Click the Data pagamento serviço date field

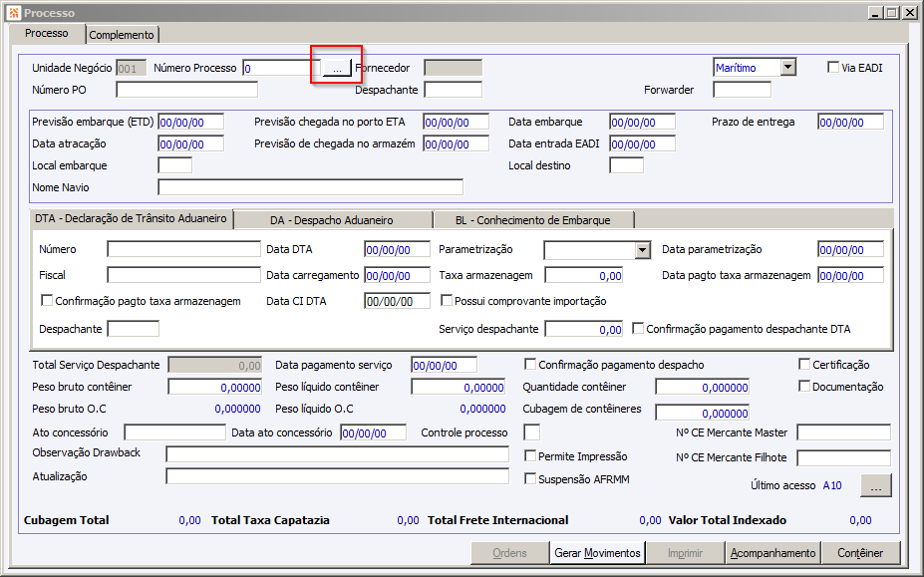(445, 365)
